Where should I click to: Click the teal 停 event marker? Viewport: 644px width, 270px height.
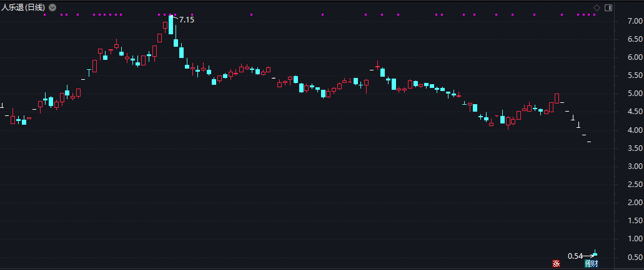click(x=588, y=263)
